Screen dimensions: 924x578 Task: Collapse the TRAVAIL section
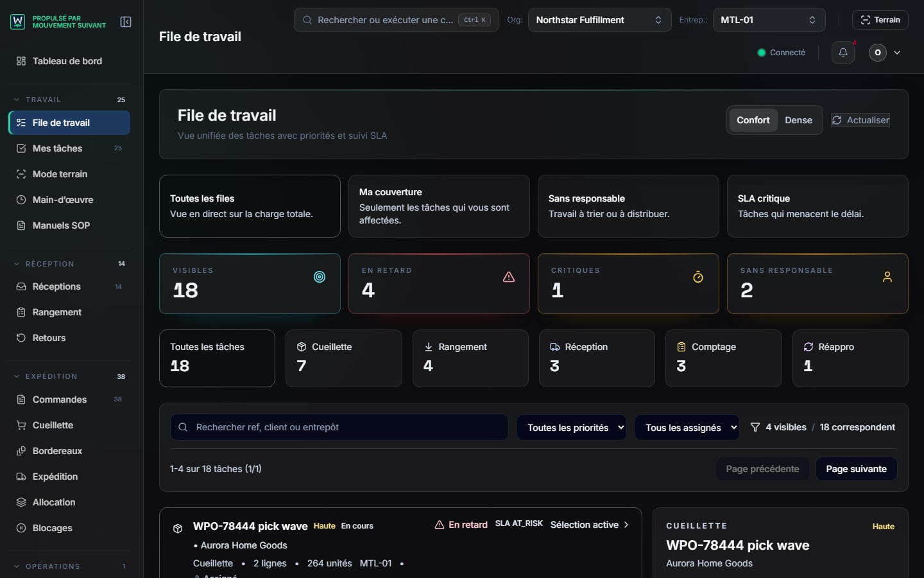[x=69, y=100]
